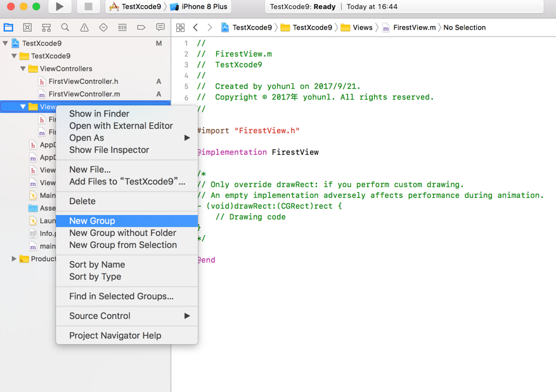The height and width of the screenshot is (392, 556).
Task: Click the Main storyboard icon
Action: pos(33,195)
